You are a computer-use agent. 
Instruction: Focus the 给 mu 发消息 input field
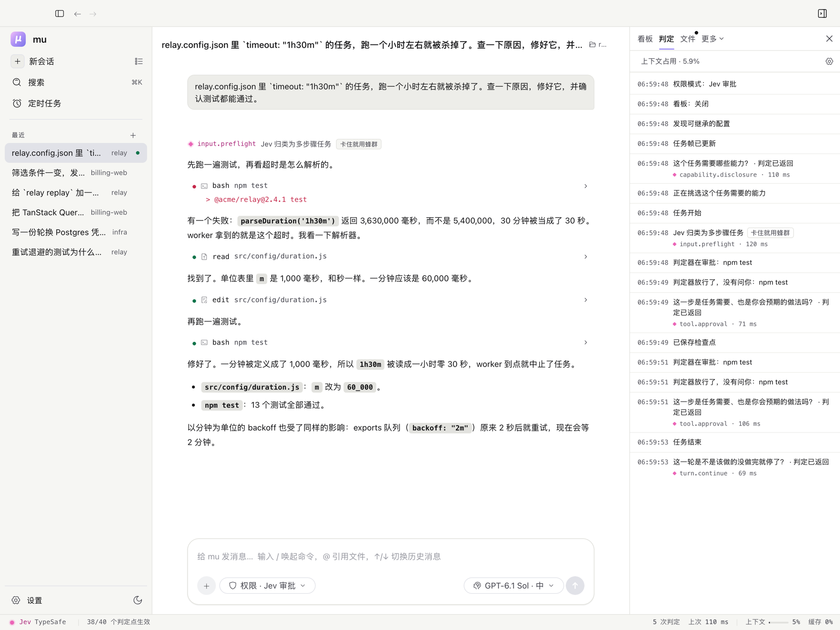coord(390,556)
